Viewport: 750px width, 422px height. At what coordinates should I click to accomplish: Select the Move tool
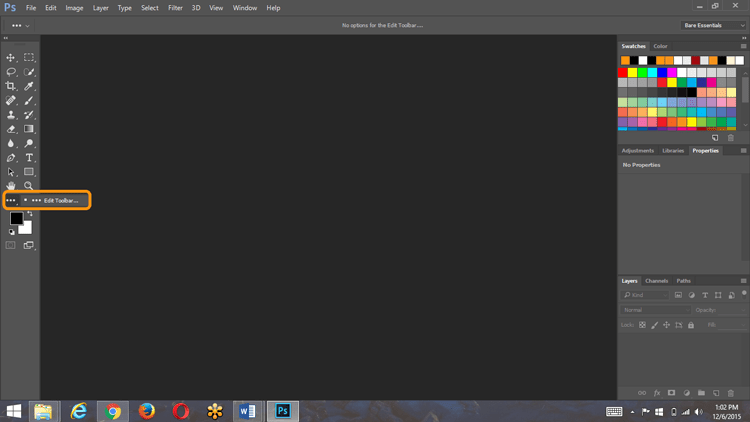pos(11,57)
